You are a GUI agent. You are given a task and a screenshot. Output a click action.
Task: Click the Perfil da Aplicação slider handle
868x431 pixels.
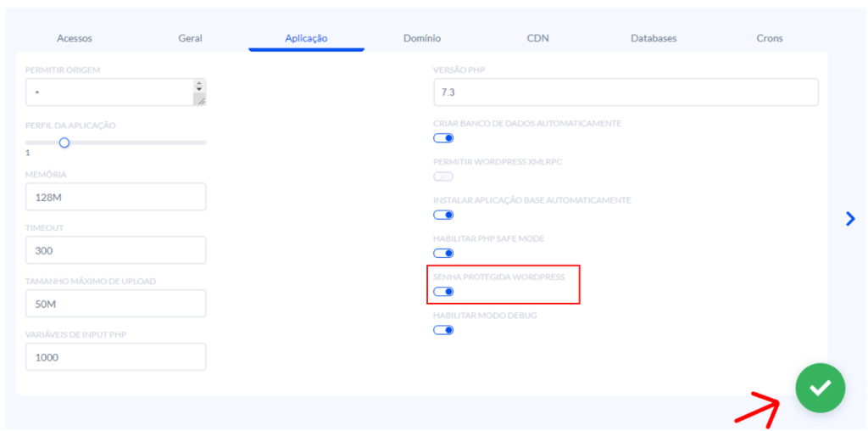[x=64, y=143]
